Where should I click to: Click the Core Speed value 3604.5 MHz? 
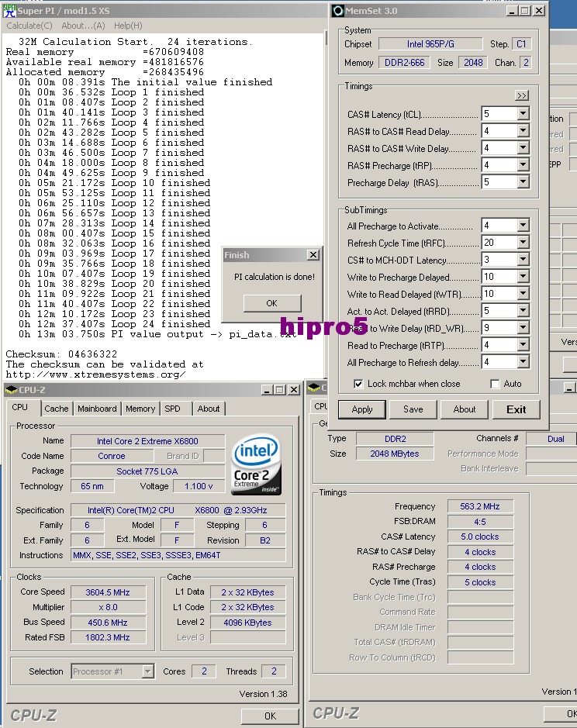108,592
